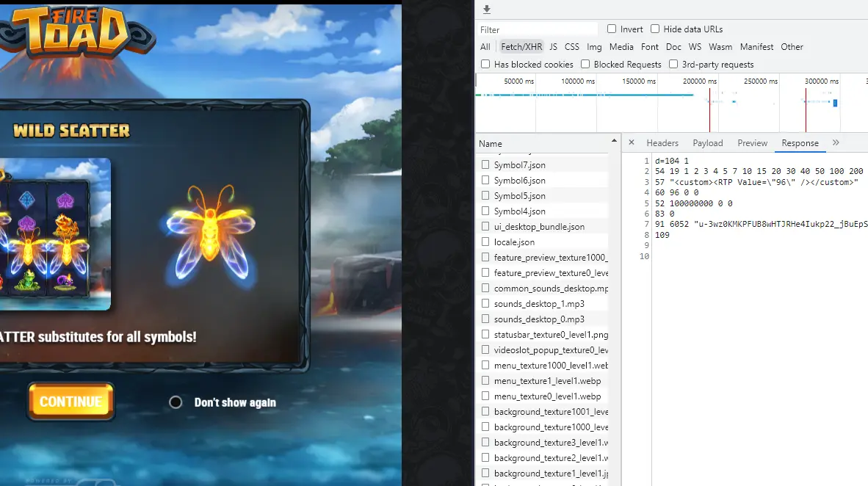The width and height of the screenshot is (868, 486).
Task: Tick the checkbox beside Symbol7.json
Action: pyautogui.click(x=485, y=164)
